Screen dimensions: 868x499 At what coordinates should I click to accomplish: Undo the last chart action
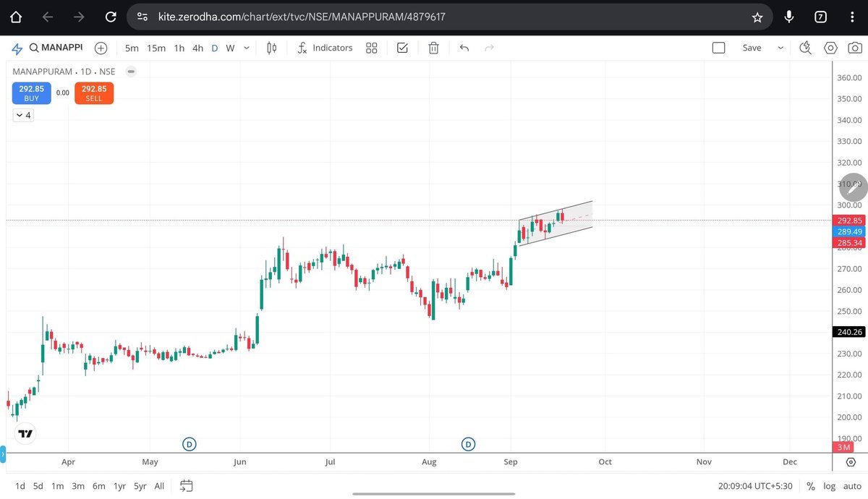(464, 48)
